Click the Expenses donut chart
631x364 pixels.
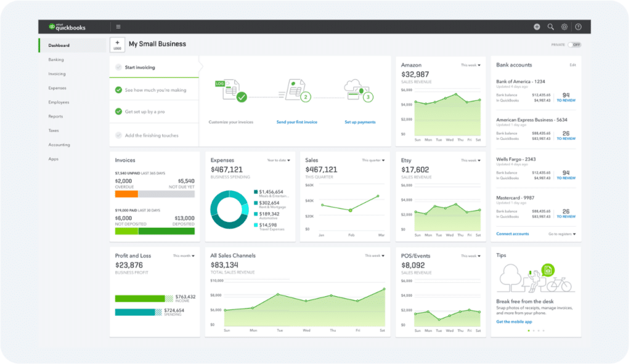[229, 209]
